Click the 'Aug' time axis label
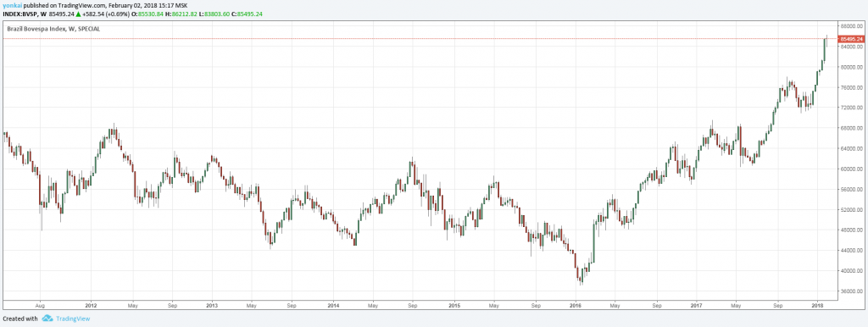The width and height of the screenshot is (868, 327). pyautogui.click(x=40, y=305)
